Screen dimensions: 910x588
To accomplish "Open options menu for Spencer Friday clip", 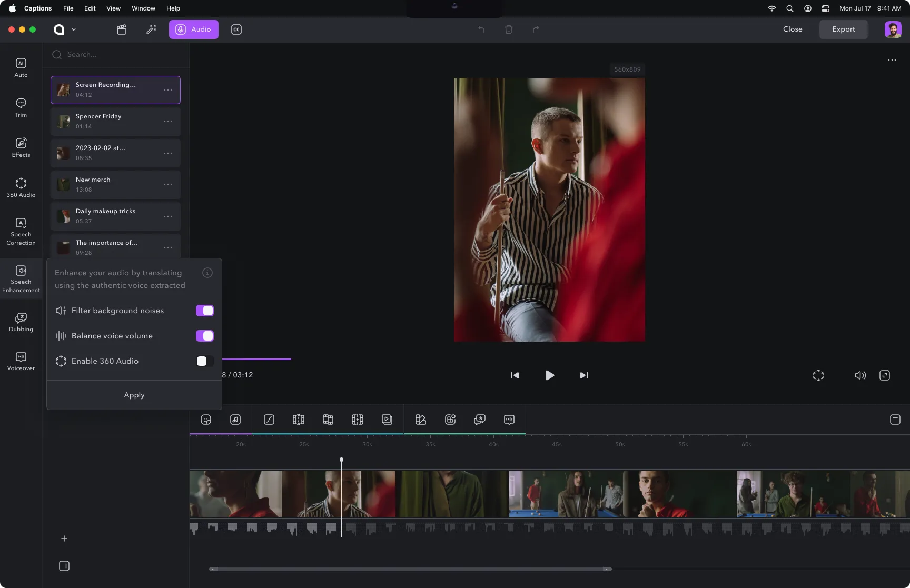I will coord(168,122).
